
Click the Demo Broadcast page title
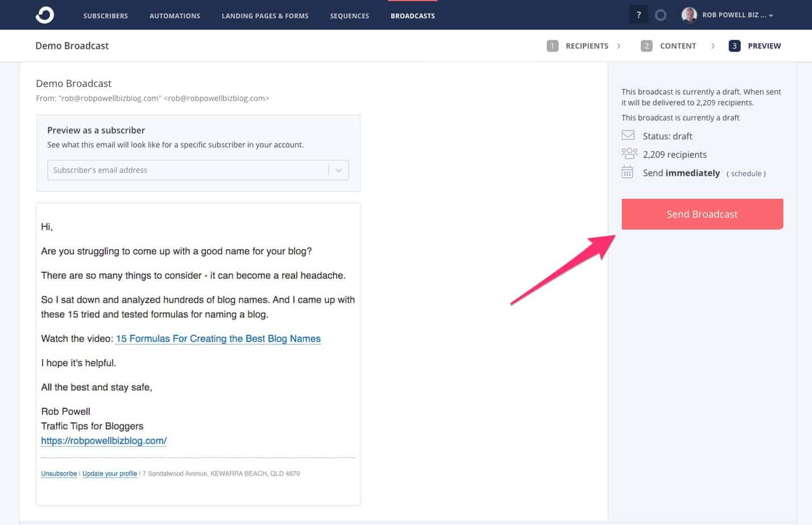coord(72,46)
